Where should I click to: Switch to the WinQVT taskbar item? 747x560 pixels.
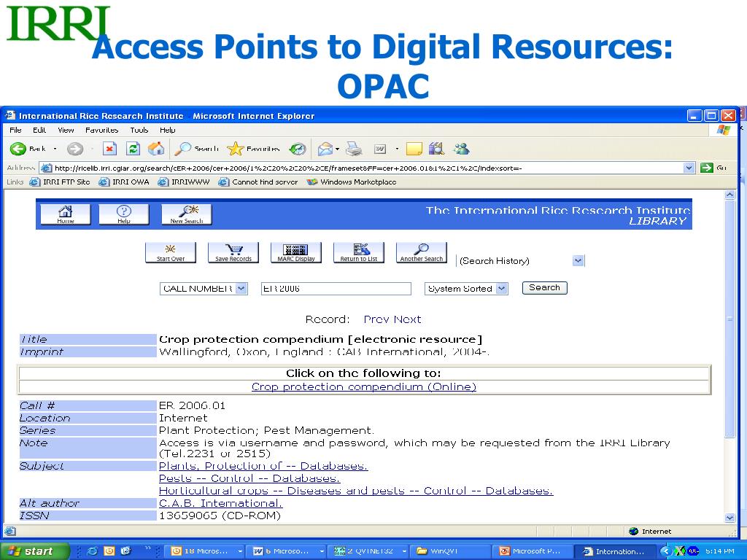449,551
